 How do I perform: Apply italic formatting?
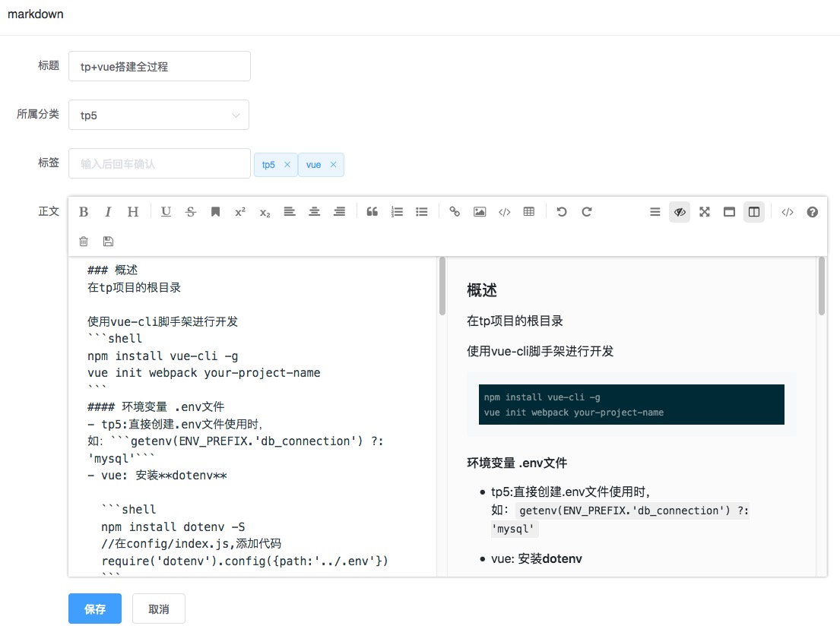pyautogui.click(x=108, y=212)
